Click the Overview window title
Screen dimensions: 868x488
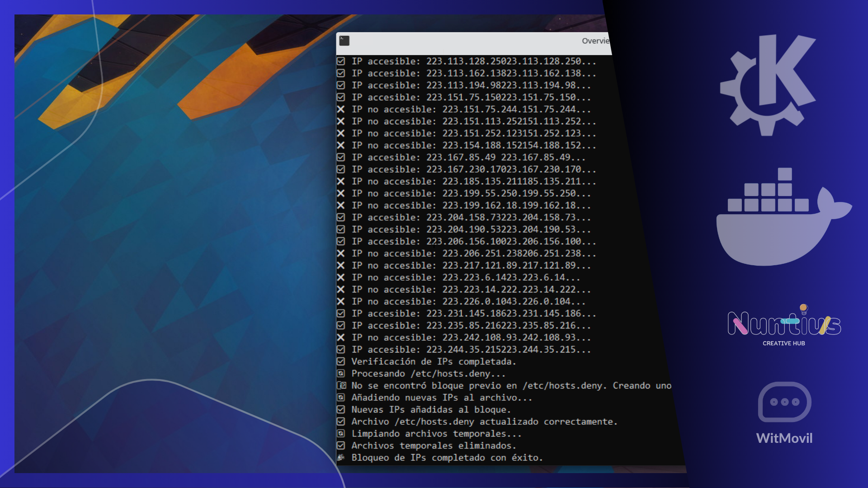click(596, 41)
